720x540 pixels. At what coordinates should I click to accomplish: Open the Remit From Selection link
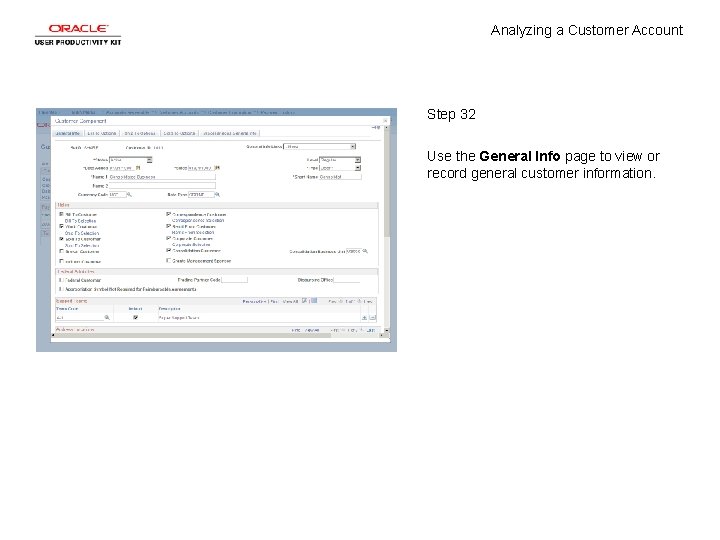193,232
